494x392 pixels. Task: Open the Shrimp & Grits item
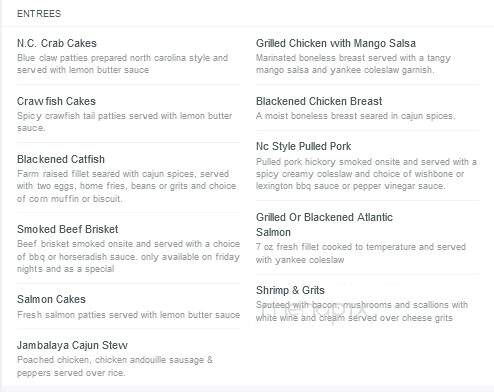pos(290,290)
